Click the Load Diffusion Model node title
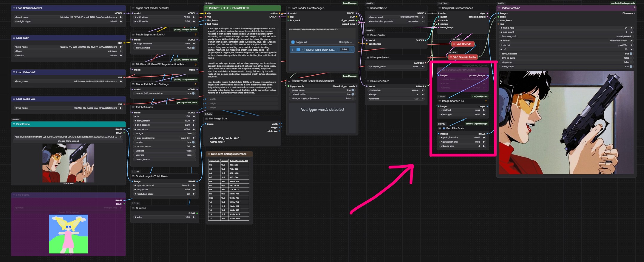644x262 pixels. pyautogui.click(x=29, y=8)
